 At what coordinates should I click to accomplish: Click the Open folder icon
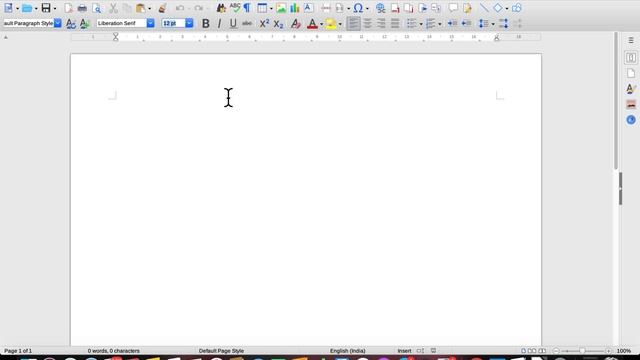coord(27,8)
